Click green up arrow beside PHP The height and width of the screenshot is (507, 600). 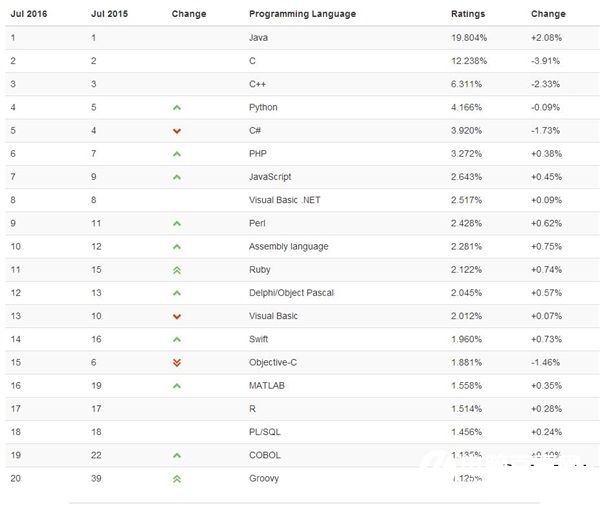pyautogui.click(x=176, y=154)
